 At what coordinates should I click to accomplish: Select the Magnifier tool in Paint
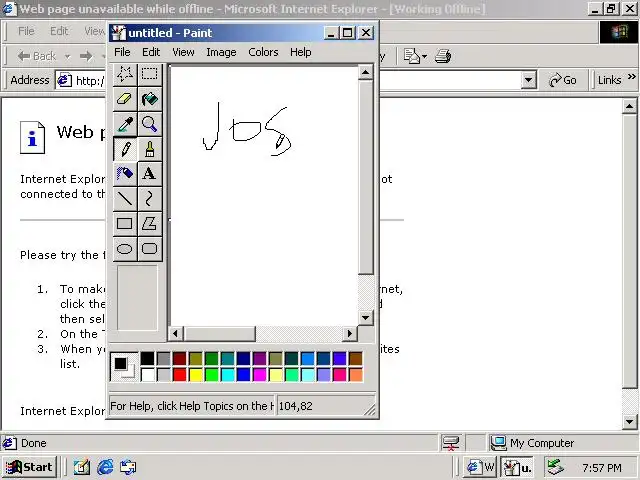149,124
